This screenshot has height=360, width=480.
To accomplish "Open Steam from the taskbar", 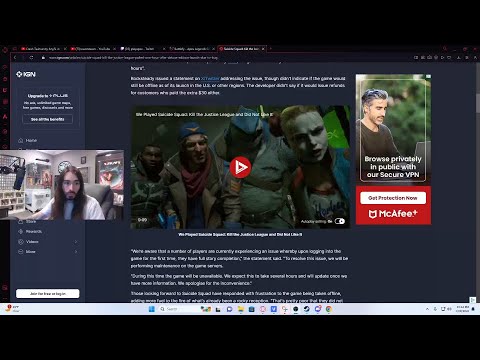I will [306, 309].
